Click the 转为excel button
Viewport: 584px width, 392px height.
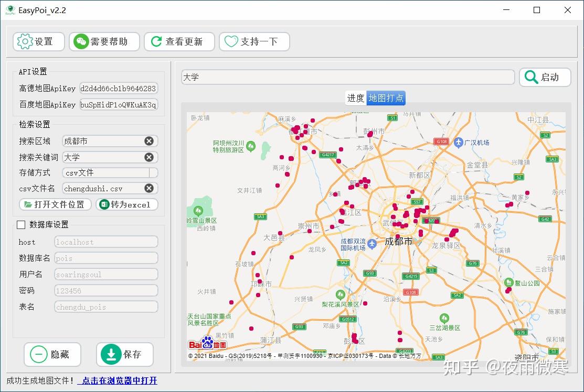pos(127,204)
